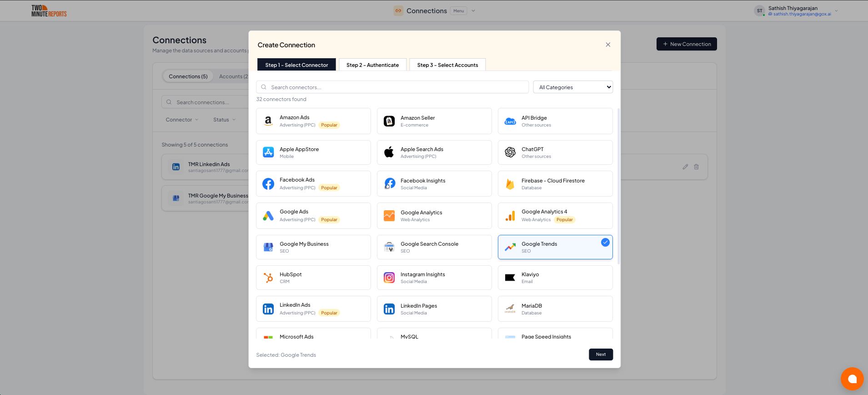The height and width of the screenshot is (395, 868).
Task: Go to Step 3 - Select Accounts tab
Action: pyautogui.click(x=447, y=65)
